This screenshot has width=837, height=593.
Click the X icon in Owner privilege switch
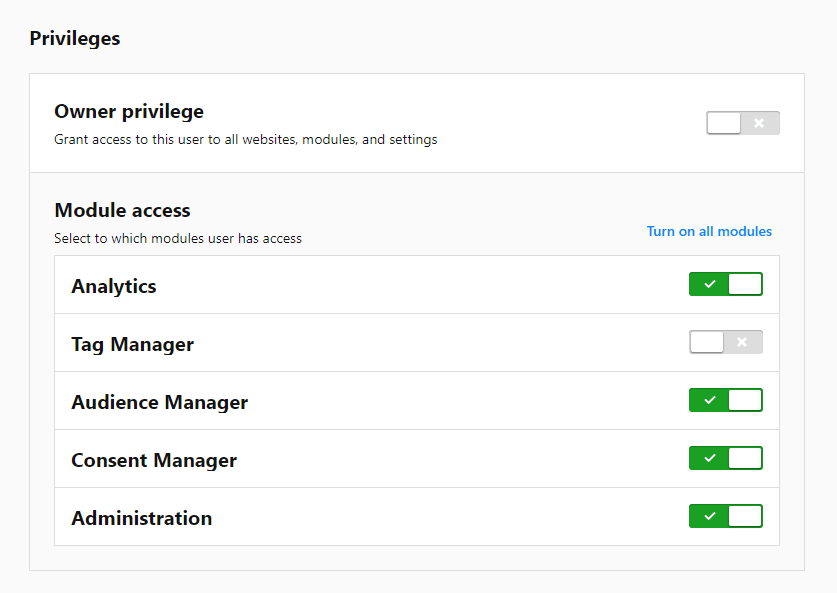click(759, 123)
